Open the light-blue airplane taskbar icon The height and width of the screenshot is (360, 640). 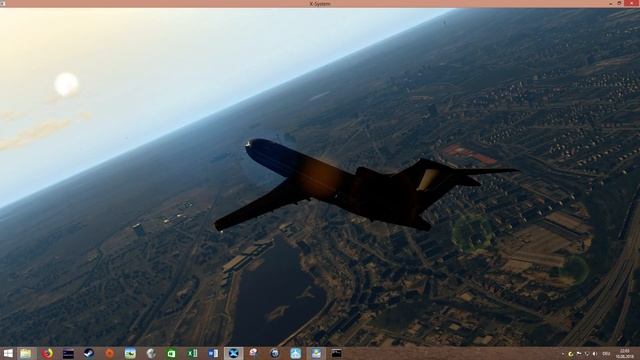coord(296,353)
